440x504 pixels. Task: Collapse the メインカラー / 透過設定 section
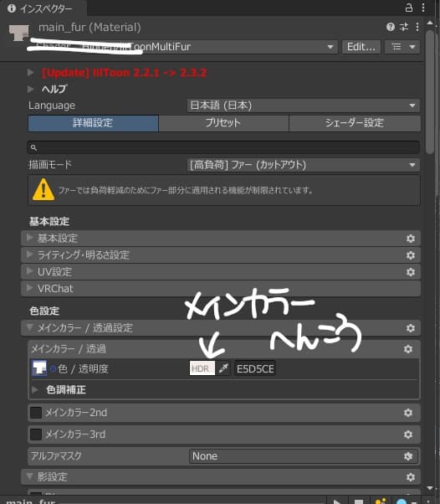(x=221, y=328)
